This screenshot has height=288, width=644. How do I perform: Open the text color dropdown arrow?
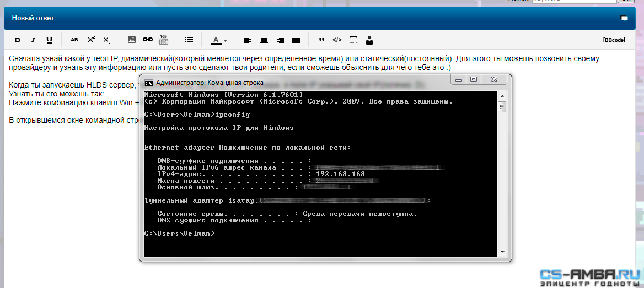coord(226,41)
